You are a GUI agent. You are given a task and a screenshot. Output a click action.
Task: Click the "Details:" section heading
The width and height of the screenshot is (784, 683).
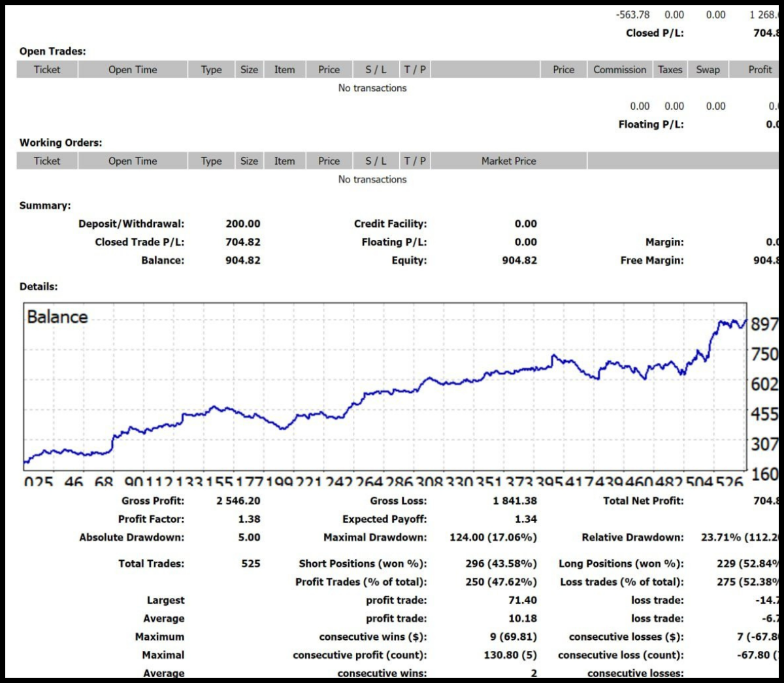tap(39, 286)
